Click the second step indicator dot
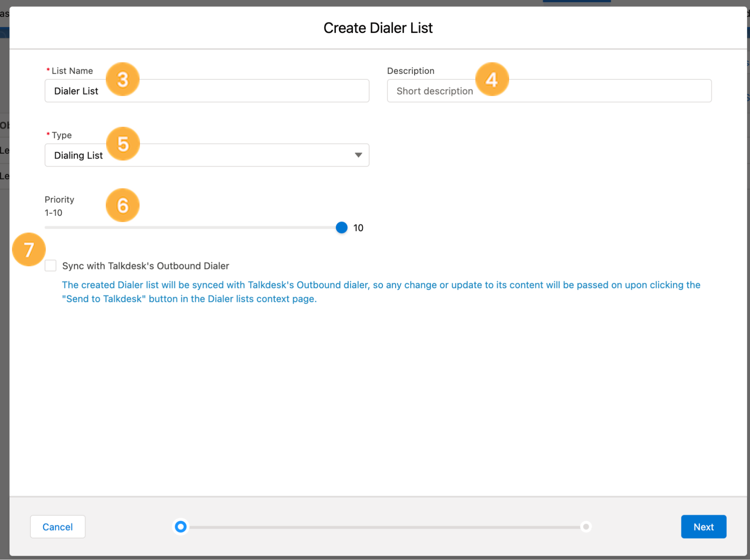 [x=586, y=527]
